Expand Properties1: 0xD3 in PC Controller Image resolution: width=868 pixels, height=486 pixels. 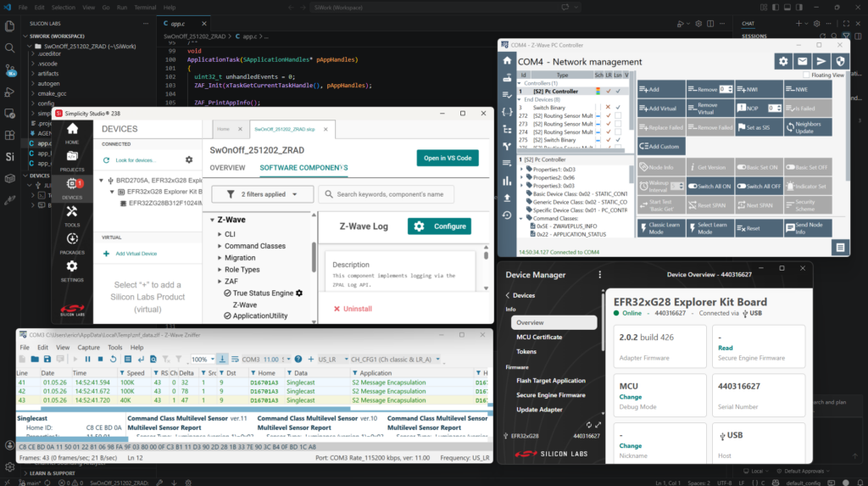521,170
